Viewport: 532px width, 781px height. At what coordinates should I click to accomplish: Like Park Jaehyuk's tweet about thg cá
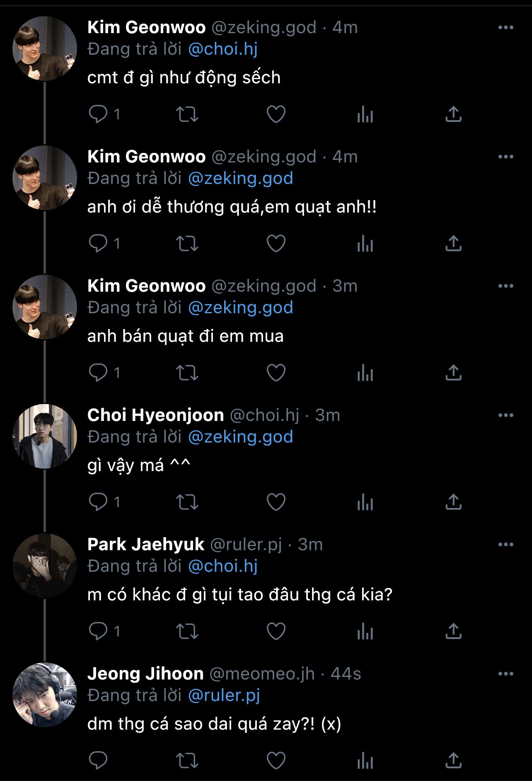click(x=276, y=631)
